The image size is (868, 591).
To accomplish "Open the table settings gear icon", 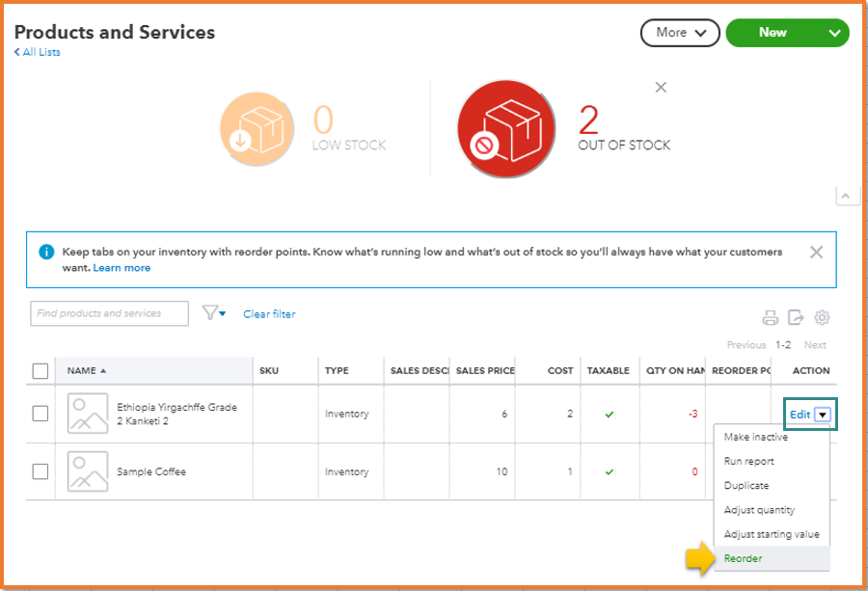I will (823, 318).
